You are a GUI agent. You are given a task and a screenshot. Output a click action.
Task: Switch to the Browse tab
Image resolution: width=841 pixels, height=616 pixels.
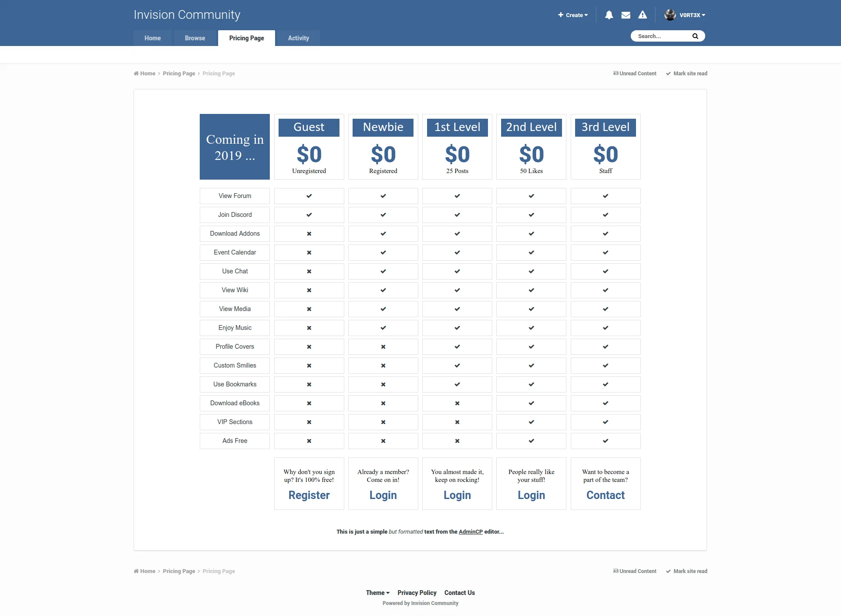pyautogui.click(x=195, y=38)
